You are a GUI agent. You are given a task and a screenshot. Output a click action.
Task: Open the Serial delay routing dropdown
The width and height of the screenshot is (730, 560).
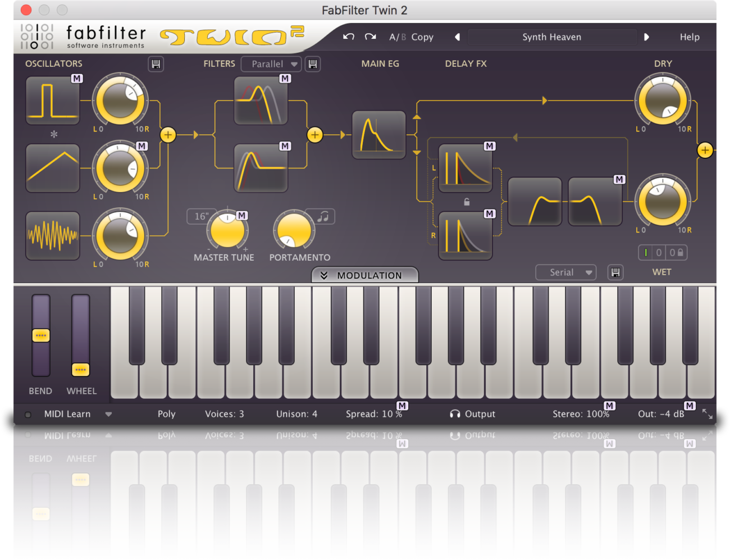point(565,272)
